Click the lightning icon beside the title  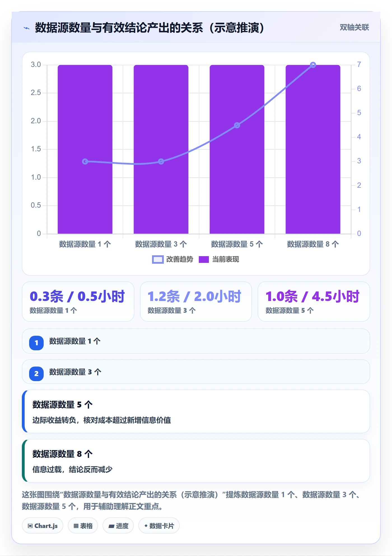coord(27,28)
